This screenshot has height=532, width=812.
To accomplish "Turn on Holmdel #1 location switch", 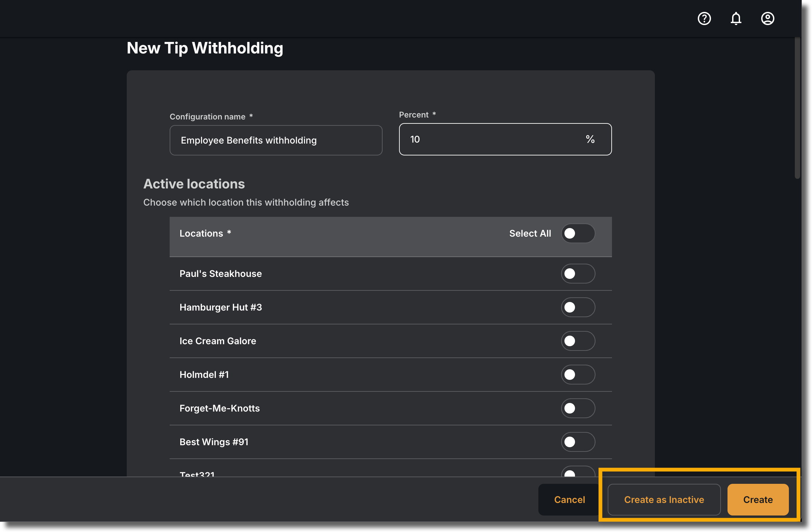I will pos(578,375).
